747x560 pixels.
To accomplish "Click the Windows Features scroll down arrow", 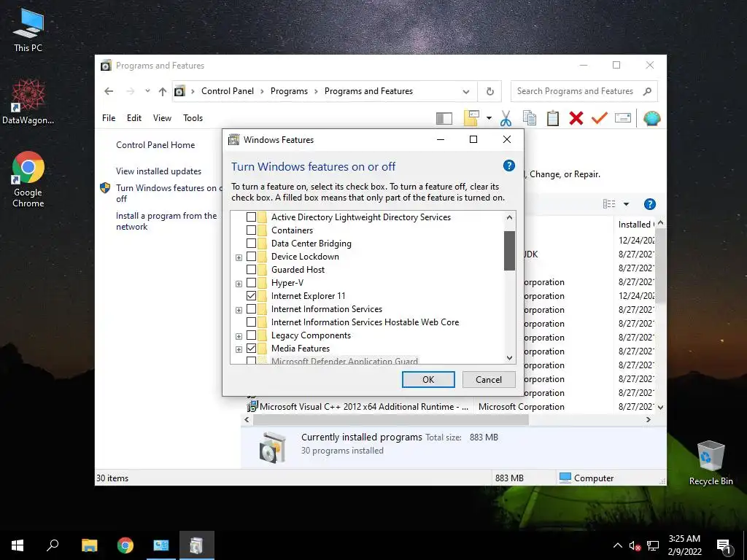I will (509, 357).
